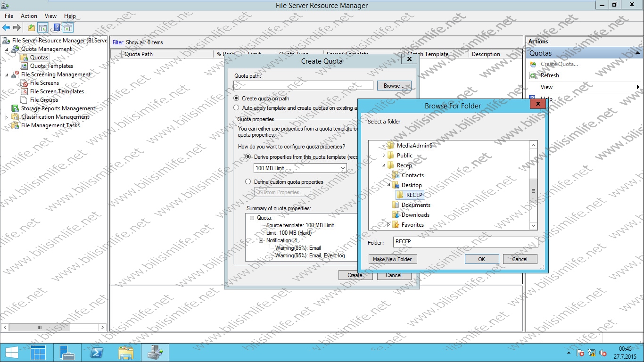Launch PowerShell from the taskbar
644x362 pixels.
click(x=97, y=353)
